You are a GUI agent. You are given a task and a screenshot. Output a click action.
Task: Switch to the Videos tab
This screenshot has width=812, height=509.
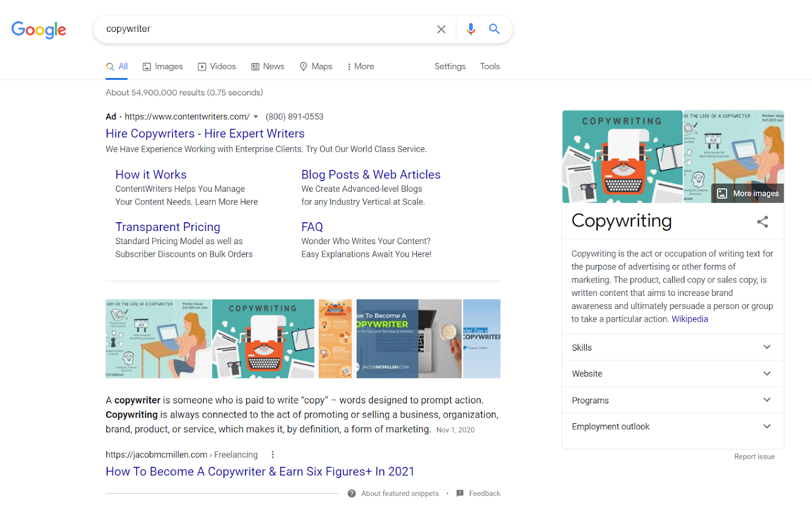pyautogui.click(x=217, y=66)
